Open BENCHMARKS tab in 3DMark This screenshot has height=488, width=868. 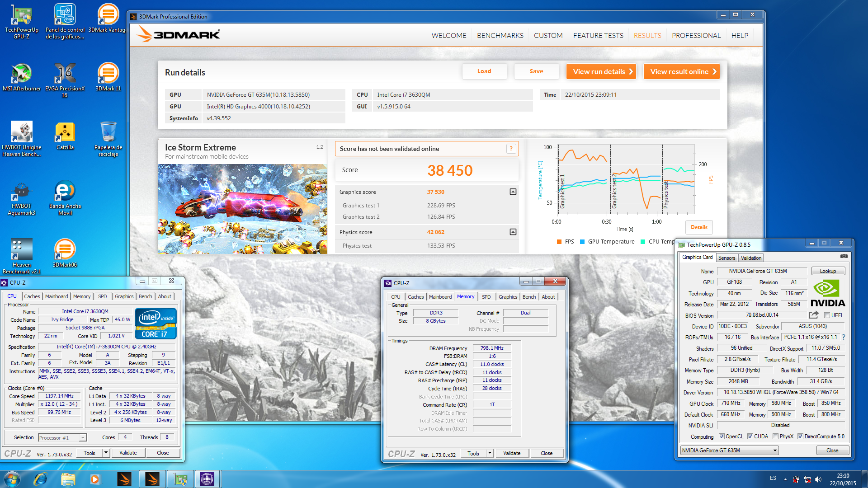500,35
